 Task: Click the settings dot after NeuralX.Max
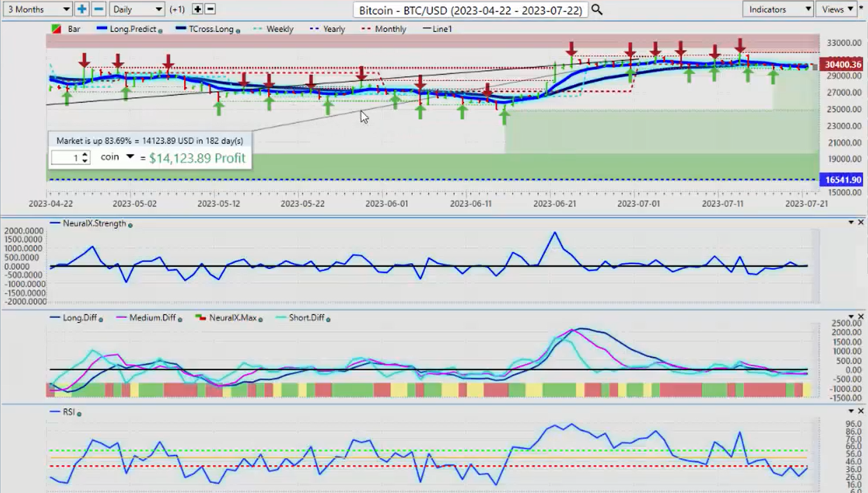coord(261,319)
